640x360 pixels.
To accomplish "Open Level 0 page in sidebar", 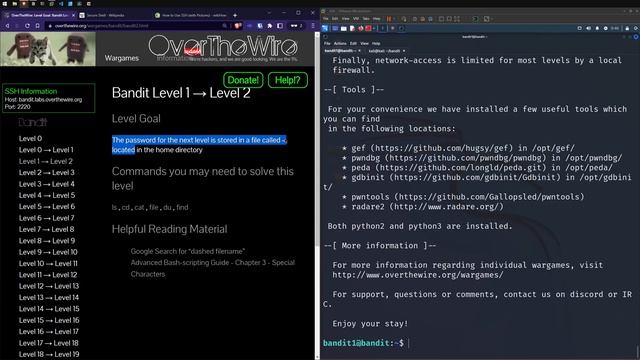I will coord(30,138).
